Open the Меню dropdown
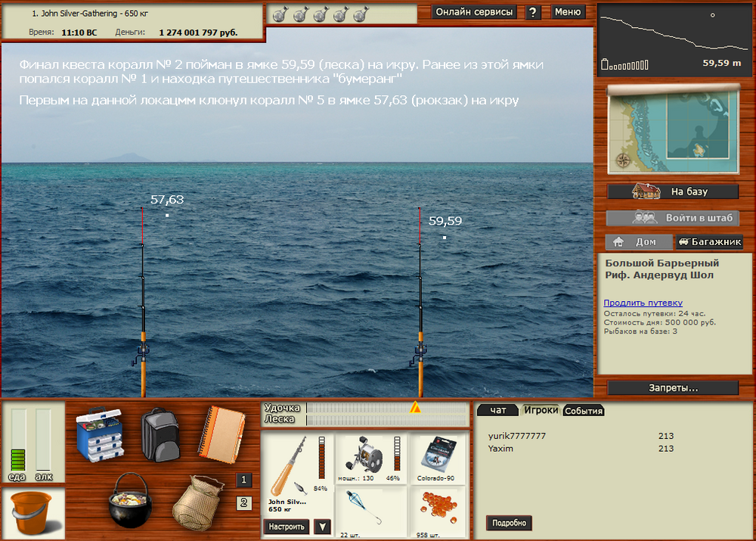Image resolution: width=756 pixels, height=541 pixels. (x=568, y=12)
